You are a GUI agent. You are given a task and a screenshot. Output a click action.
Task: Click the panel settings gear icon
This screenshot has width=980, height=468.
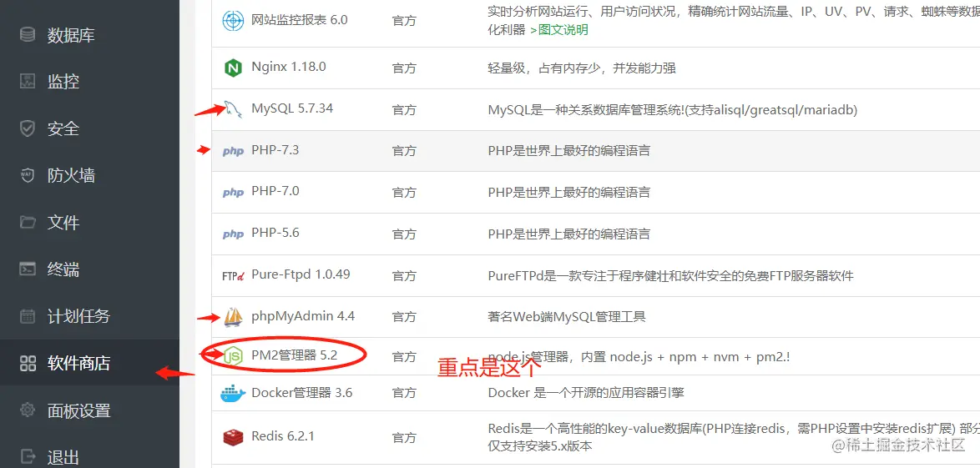[x=28, y=410]
